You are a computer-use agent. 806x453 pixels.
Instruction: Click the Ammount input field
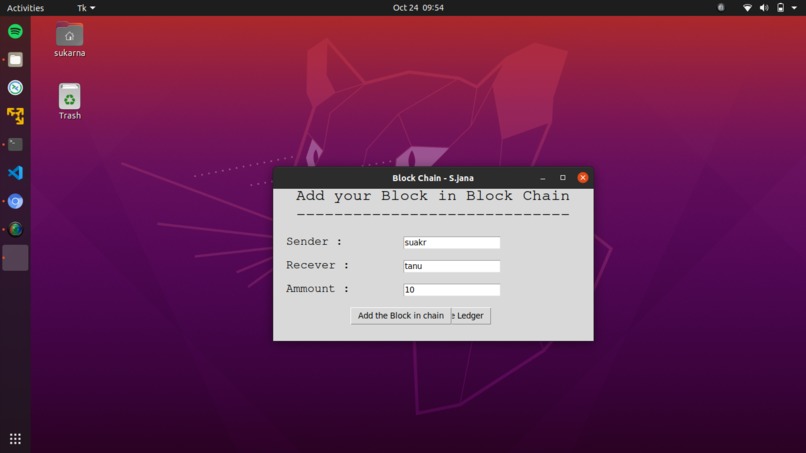click(451, 289)
